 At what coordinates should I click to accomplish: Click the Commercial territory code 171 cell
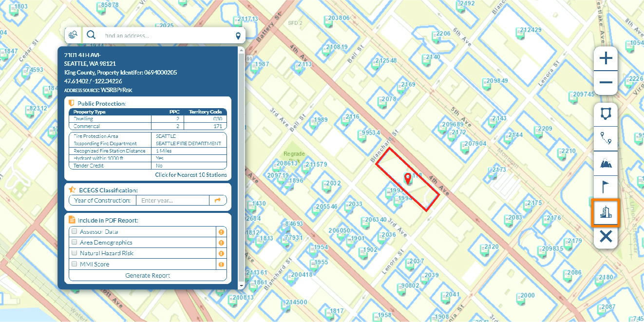[205, 126]
